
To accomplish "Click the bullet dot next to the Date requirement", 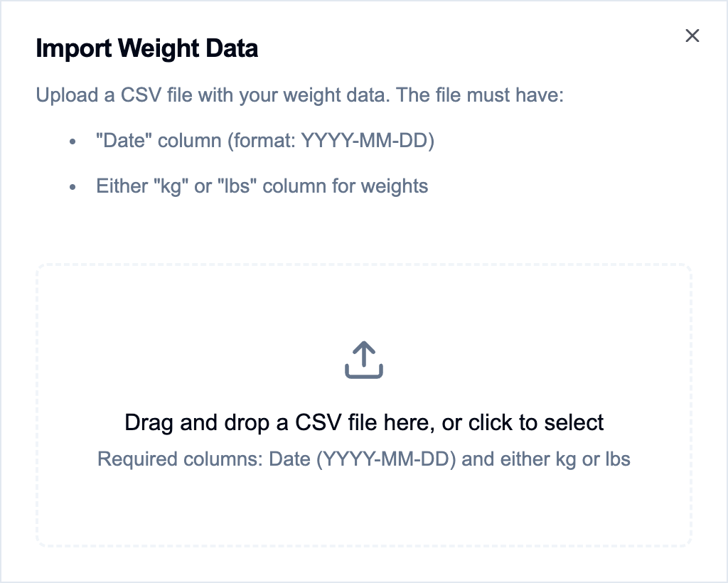I will point(71,141).
